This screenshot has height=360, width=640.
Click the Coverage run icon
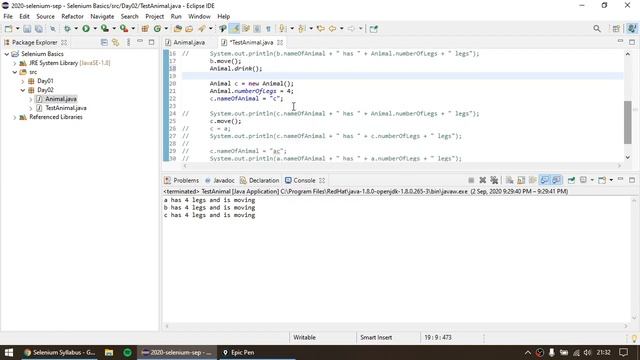pyautogui.click(x=105, y=29)
